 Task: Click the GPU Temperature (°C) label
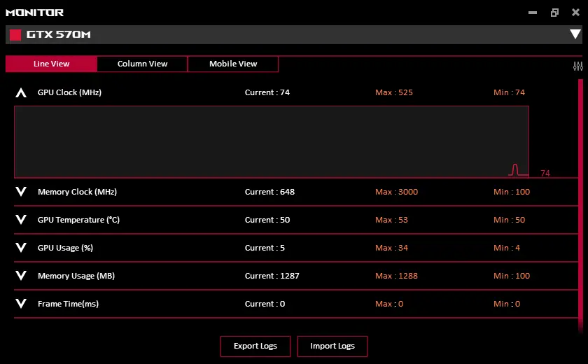(78, 220)
